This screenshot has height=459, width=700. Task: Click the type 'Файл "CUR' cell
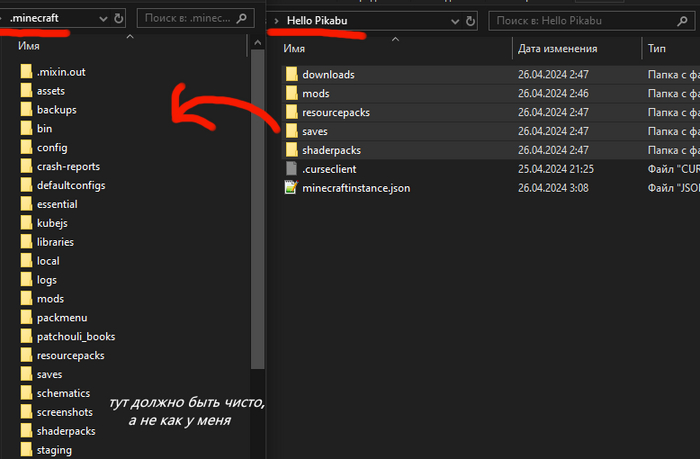coord(674,169)
